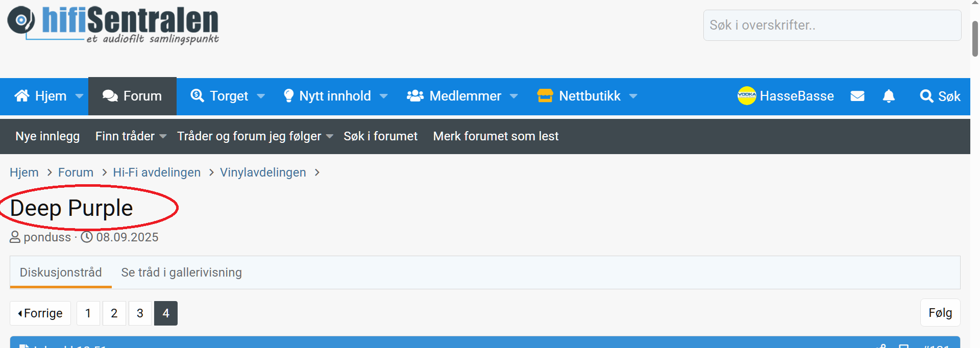
Task: Click the HasseBasse avatar icon
Action: [747, 96]
